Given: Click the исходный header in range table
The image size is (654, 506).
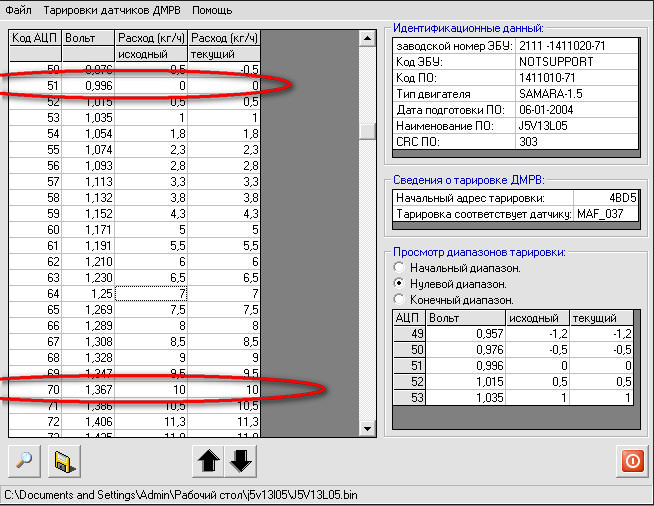Looking at the screenshot, I should [x=538, y=318].
